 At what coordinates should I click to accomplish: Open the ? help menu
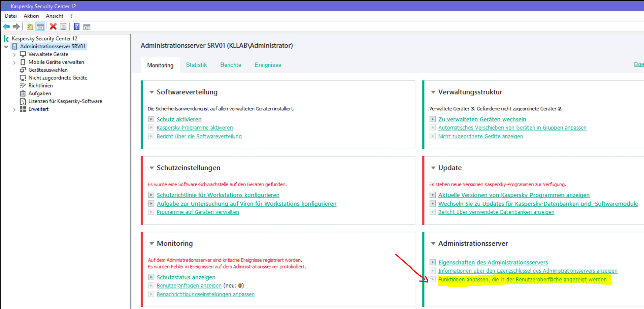click(x=71, y=16)
